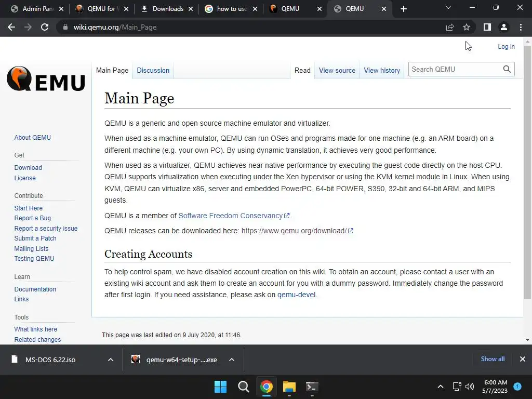Open the tab search dropdown chevron
The image size is (532, 399).
click(x=448, y=7)
